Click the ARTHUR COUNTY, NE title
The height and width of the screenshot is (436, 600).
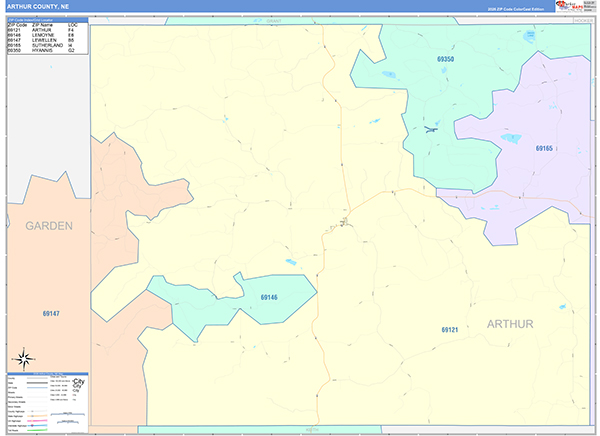pyautogui.click(x=38, y=7)
